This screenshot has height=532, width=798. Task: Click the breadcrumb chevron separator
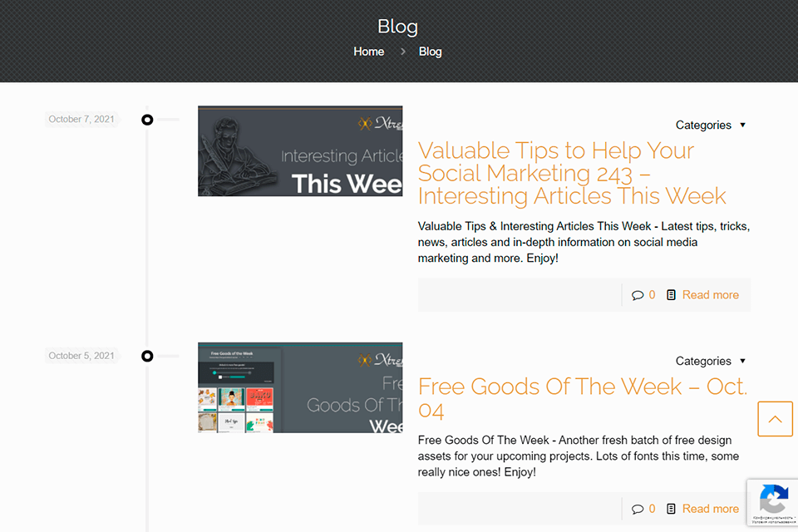tap(402, 52)
